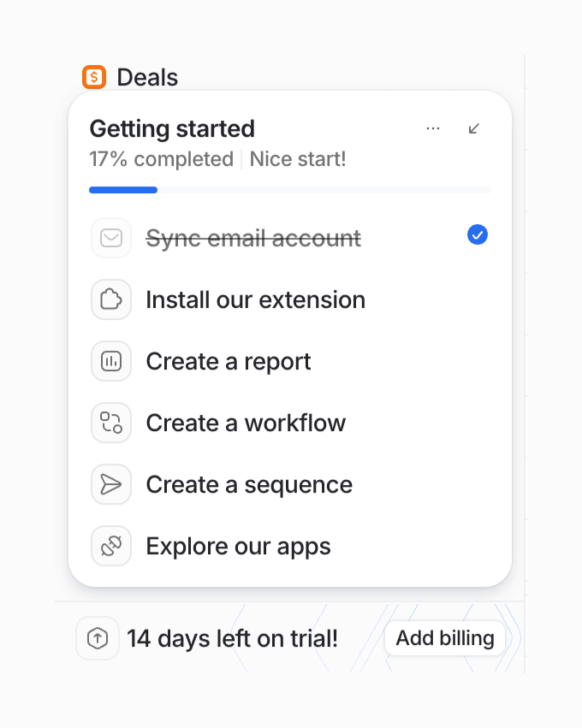The width and height of the screenshot is (582, 728).
Task: Toggle the completed checkmark on Sync email account
Action: click(477, 234)
